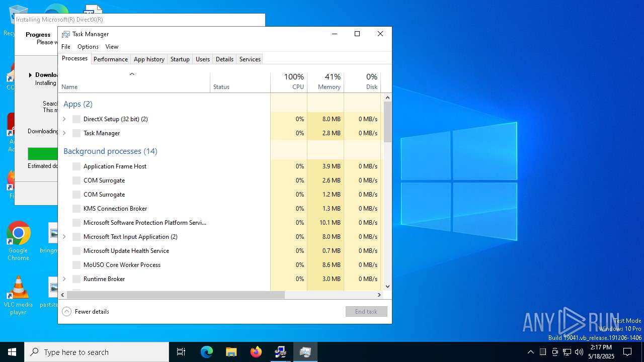
Task: Open VLC media player desktop shortcut
Action: [18, 295]
